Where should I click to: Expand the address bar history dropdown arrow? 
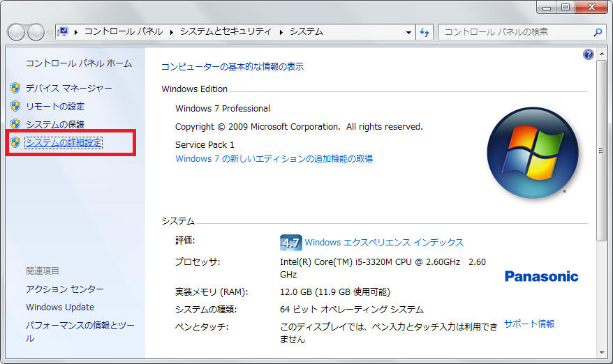pyautogui.click(x=409, y=32)
